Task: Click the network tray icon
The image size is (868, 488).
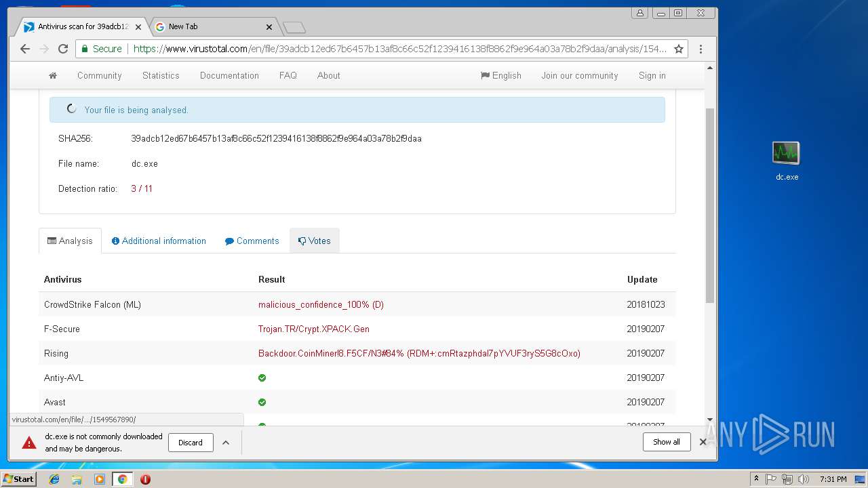Action: pos(787,479)
